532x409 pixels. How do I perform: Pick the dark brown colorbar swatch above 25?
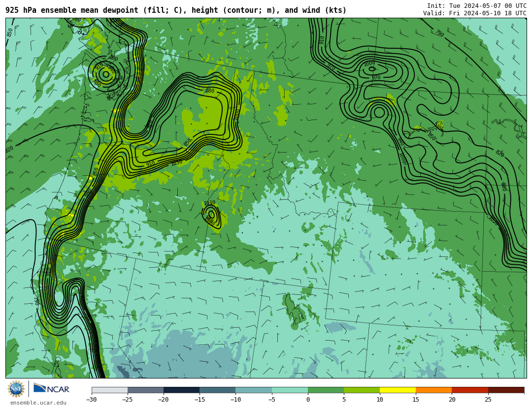(x=506, y=390)
